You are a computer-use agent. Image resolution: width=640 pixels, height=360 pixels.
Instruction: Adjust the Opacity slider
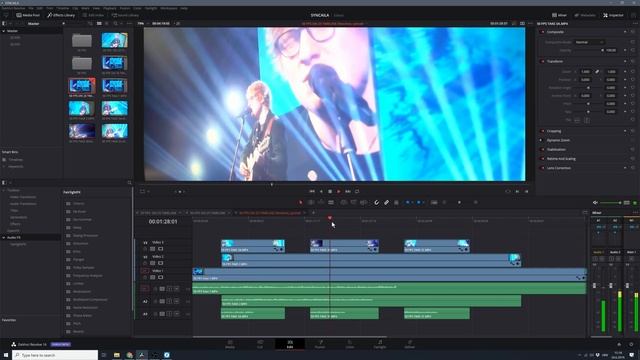[589, 50]
